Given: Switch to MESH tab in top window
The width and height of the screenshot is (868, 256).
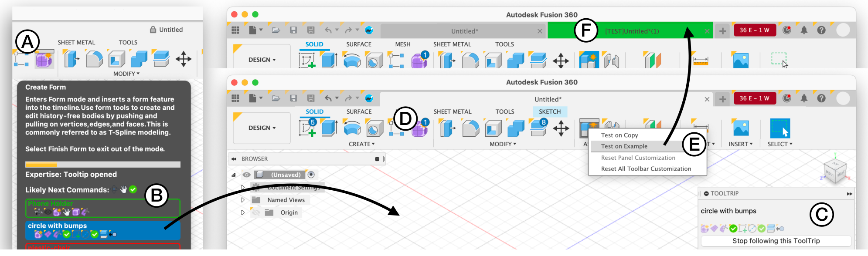Looking at the screenshot, I should [x=403, y=44].
